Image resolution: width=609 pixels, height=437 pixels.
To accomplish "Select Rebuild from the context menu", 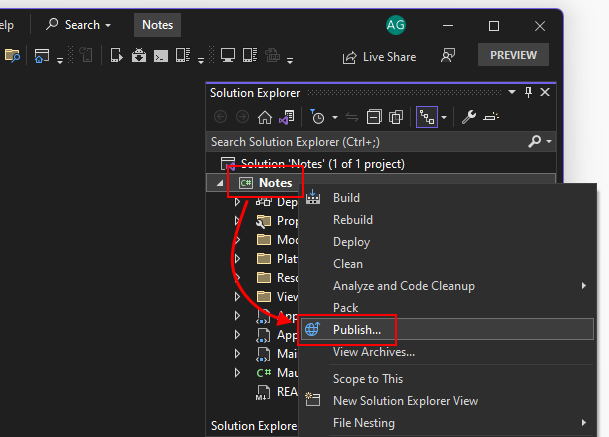I will (447, 220).
